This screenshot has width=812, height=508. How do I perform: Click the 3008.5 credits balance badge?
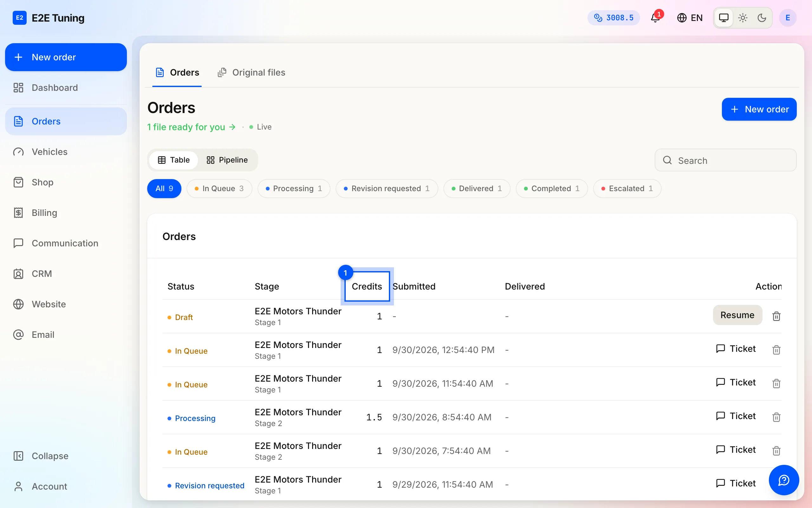pos(613,18)
